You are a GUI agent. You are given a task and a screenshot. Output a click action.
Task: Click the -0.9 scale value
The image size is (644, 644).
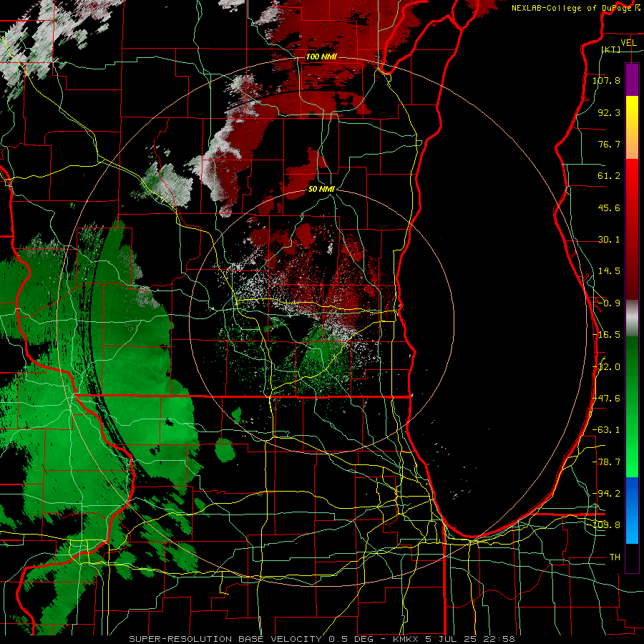tap(609, 303)
